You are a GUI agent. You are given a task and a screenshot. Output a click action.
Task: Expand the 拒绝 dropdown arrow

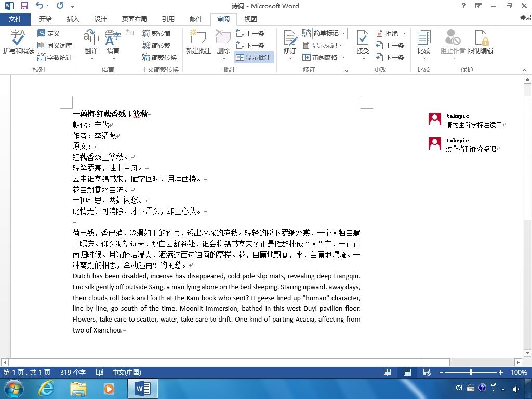point(404,33)
